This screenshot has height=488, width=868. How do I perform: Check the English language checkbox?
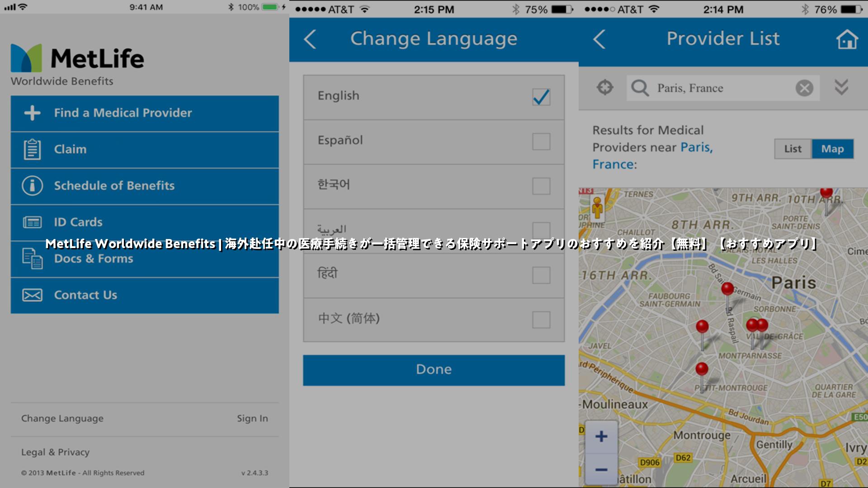(541, 97)
